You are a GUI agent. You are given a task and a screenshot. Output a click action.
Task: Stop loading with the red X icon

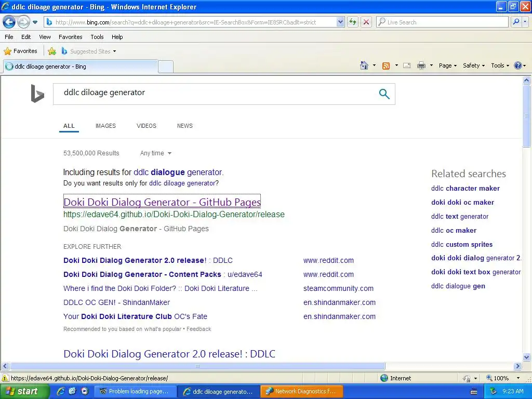click(366, 22)
